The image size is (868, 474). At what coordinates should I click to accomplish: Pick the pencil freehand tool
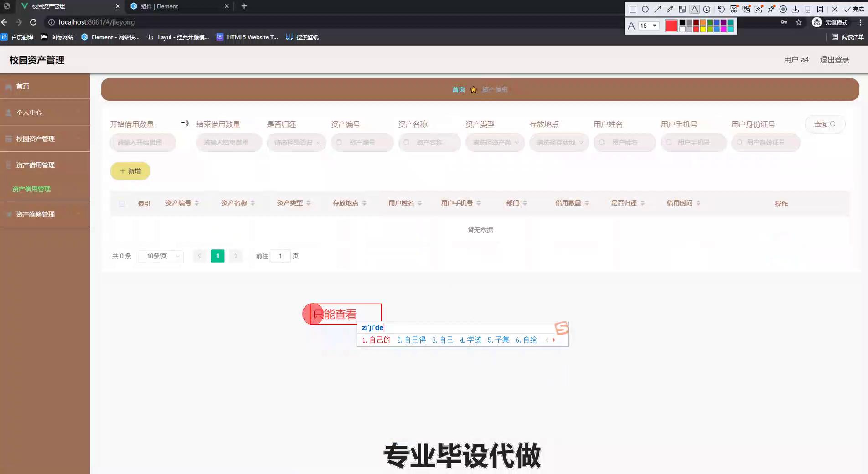click(x=670, y=9)
